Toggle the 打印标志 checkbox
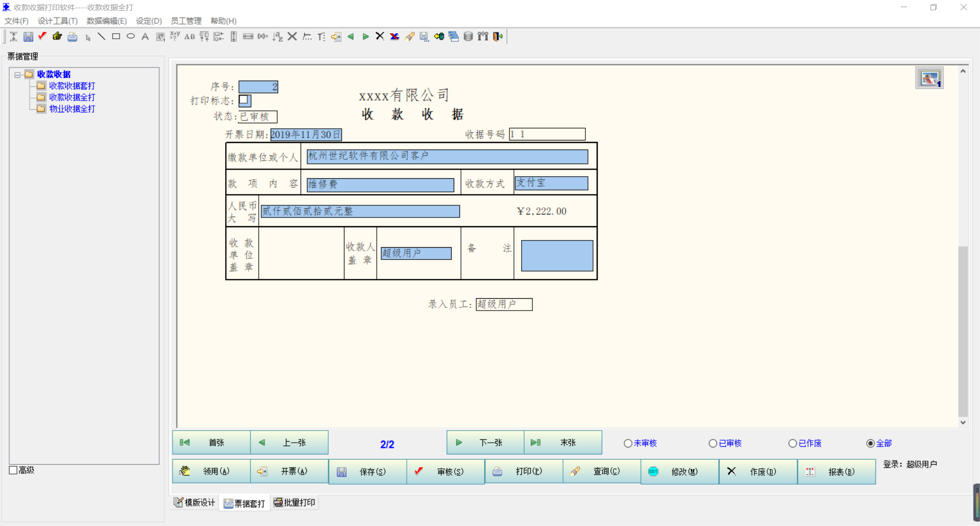Image resolution: width=980 pixels, height=526 pixels. coord(244,101)
